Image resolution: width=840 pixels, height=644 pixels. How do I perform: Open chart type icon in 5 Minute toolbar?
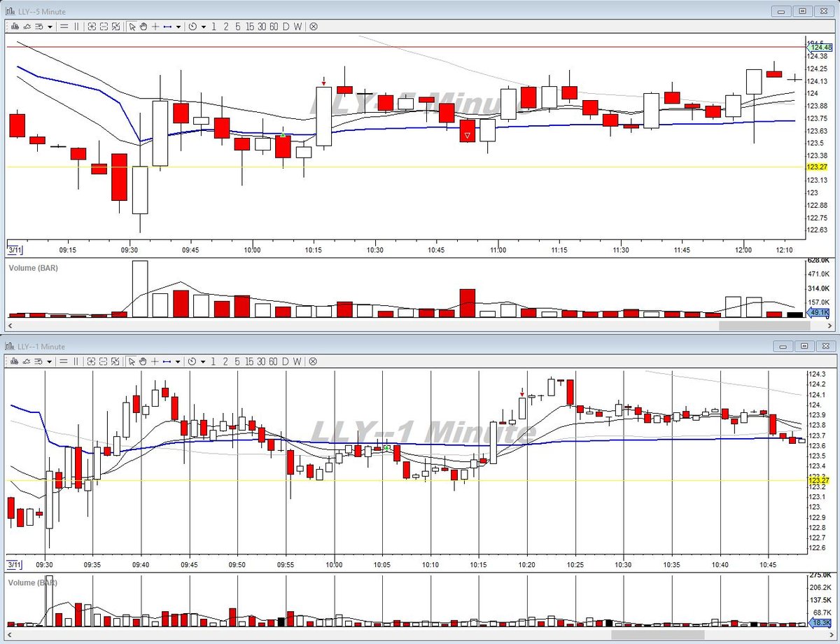tap(15, 27)
